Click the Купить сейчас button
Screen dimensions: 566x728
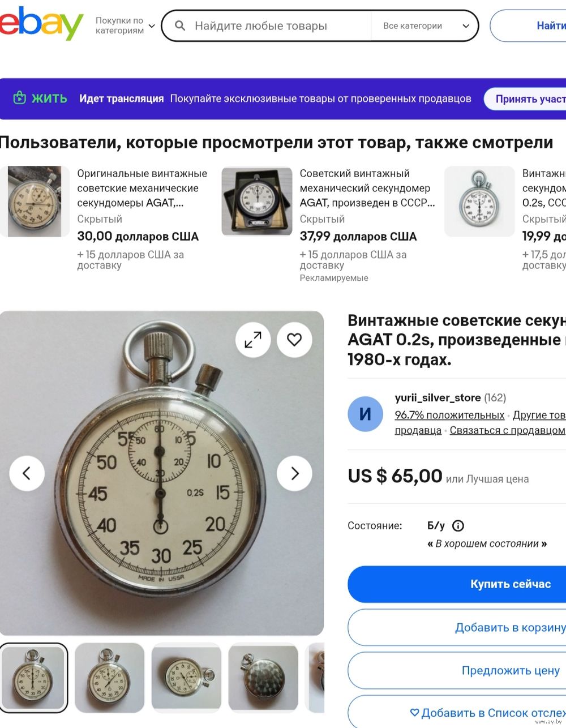click(457, 584)
